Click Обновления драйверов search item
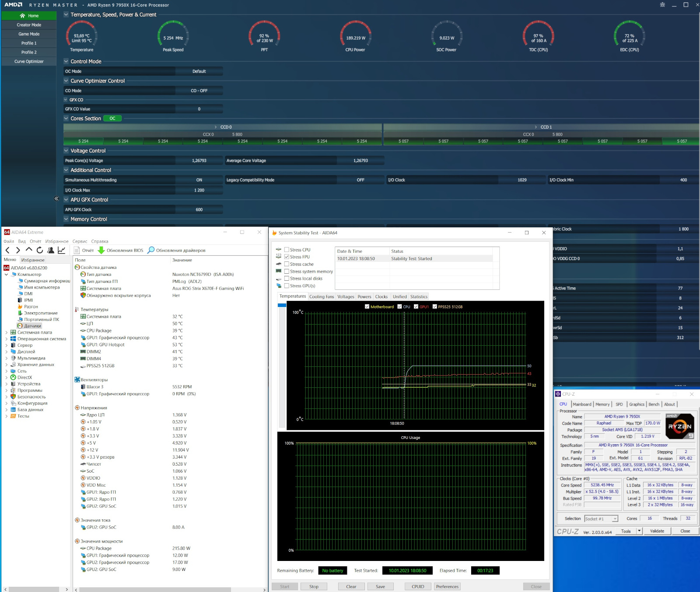 (x=176, y=251)
